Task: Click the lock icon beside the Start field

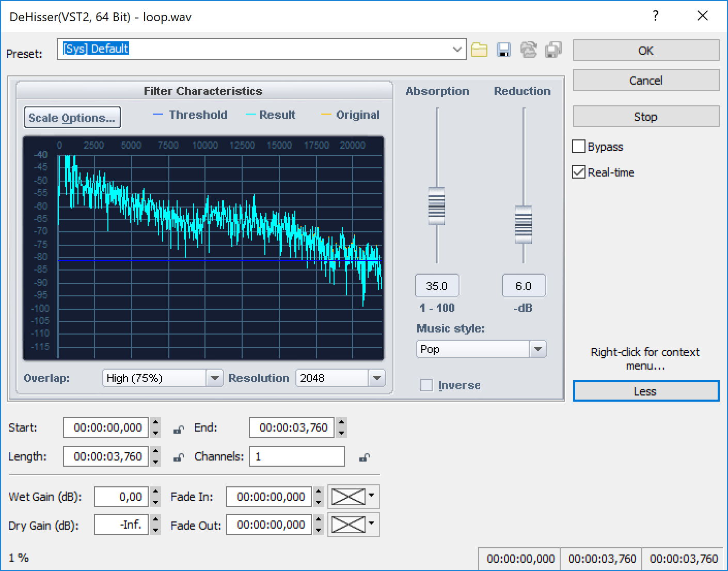Action: (178, 429)
